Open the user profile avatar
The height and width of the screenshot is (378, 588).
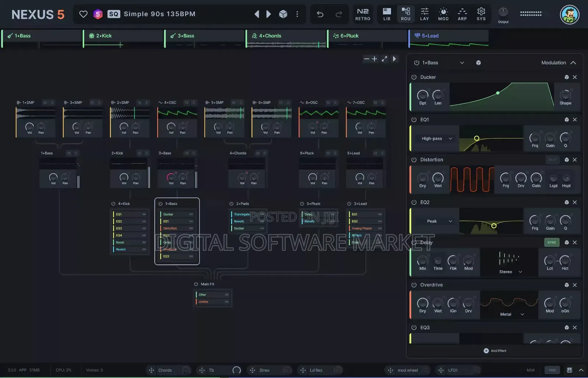point(570,15)
